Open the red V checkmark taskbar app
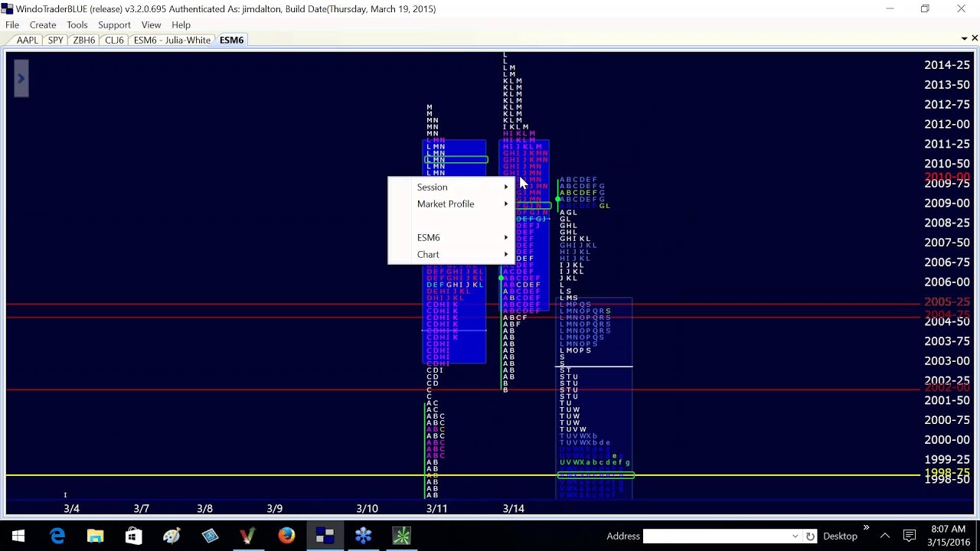Screen dimensions: 980x551 coord(247,536)
